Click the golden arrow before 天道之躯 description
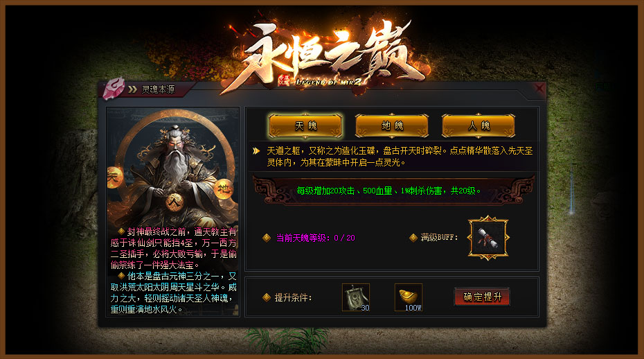This screenshot has height=359, width=644. 256,151
